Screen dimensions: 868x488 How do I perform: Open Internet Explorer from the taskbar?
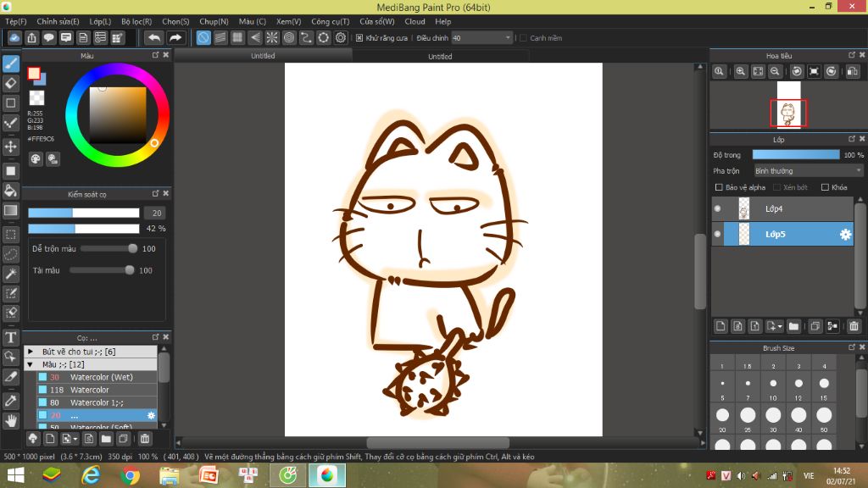[x=91, y=475]
